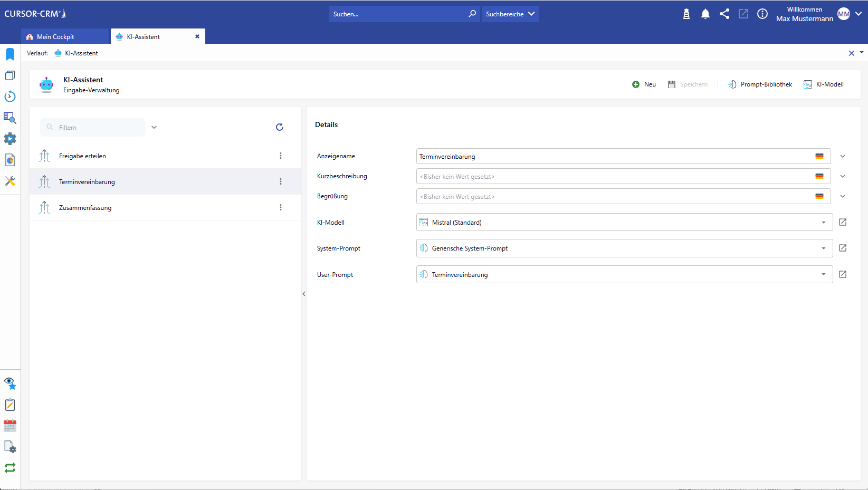Expand the Suchbereiche dropdown
The width and height of the screenshot is (868, 490).
510,14
